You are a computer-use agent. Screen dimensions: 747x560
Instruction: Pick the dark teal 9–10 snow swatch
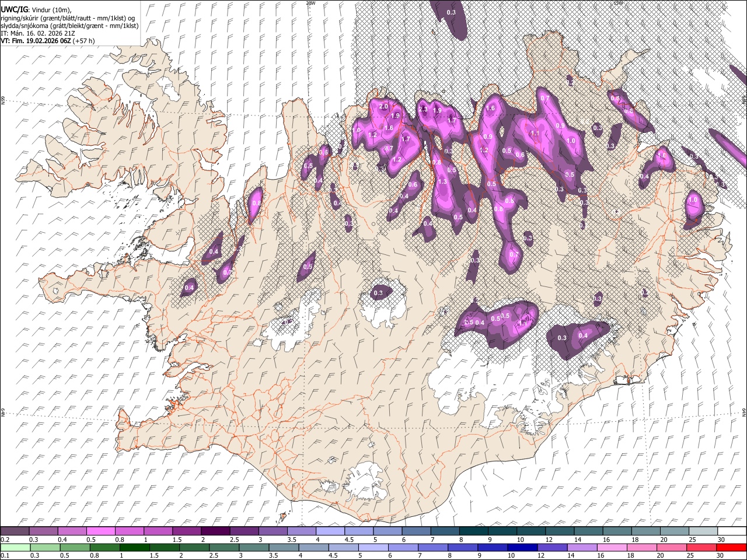click(502, 531)
